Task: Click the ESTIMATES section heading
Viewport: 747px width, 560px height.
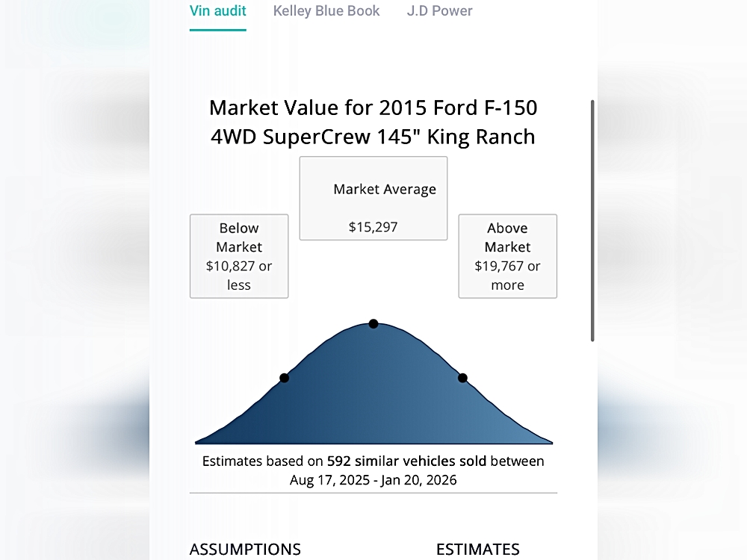Action: [477, 550]
